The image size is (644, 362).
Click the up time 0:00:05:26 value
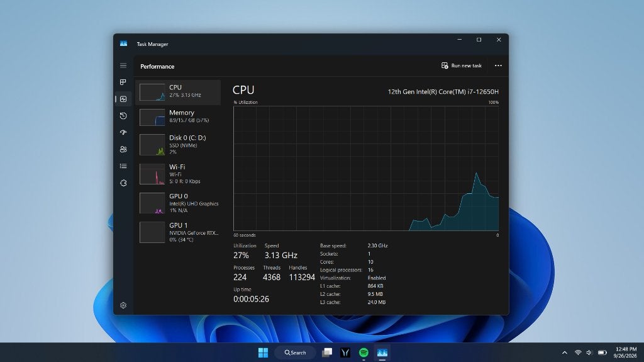(x=252, y=299)
